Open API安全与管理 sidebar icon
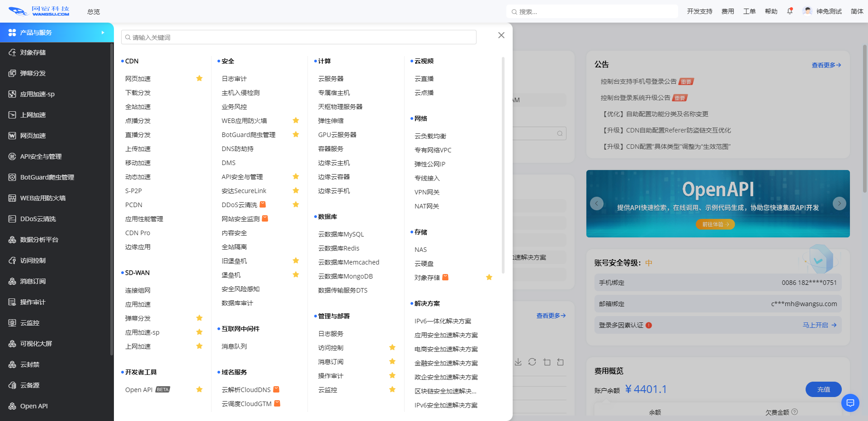 pos(12,156)
